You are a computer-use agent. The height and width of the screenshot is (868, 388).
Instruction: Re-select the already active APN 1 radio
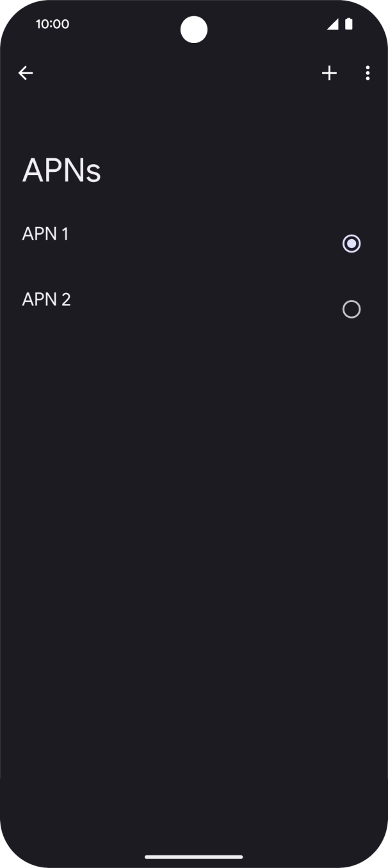point(352,244)
